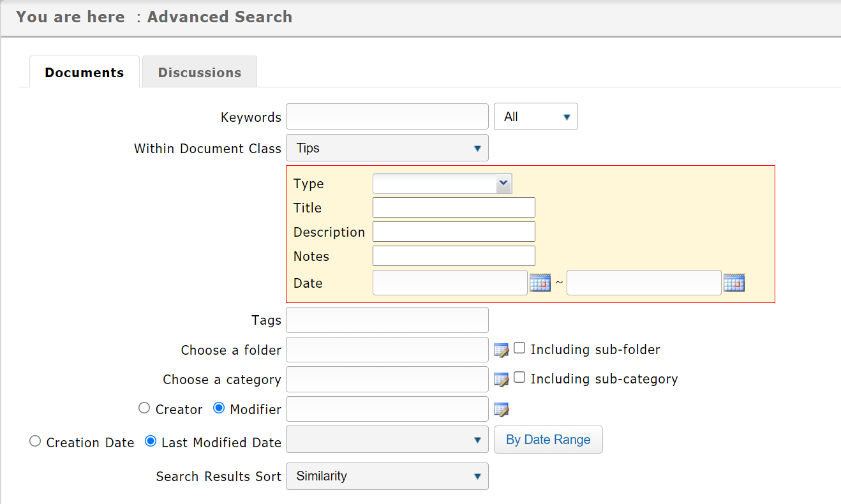Open the end date calendar picker
Viewport: 841px width, 504px height.
pyautogui.click(x=734, y=283)
